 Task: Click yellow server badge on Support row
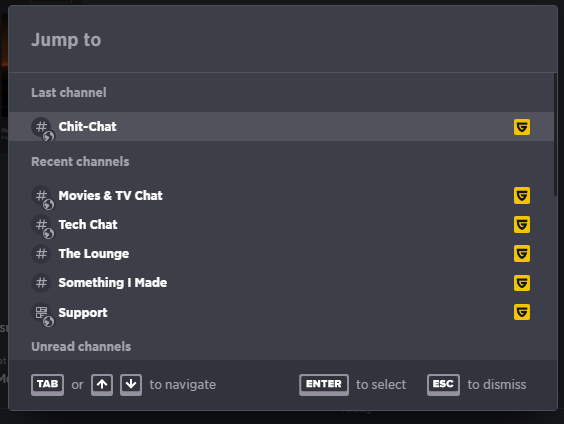pos(522,312)
